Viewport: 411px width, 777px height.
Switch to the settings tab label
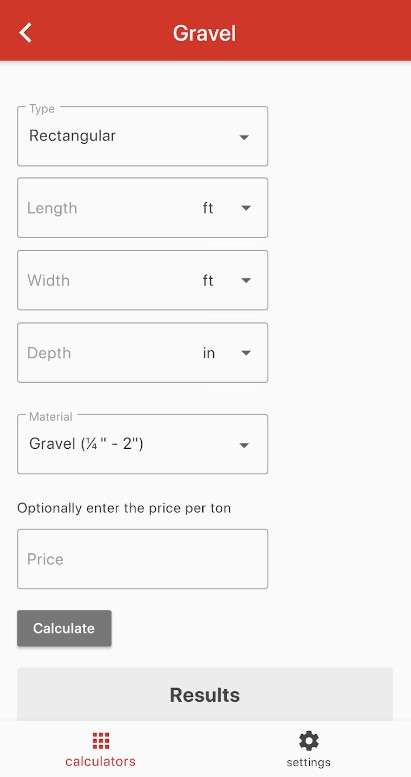[308, 762]
